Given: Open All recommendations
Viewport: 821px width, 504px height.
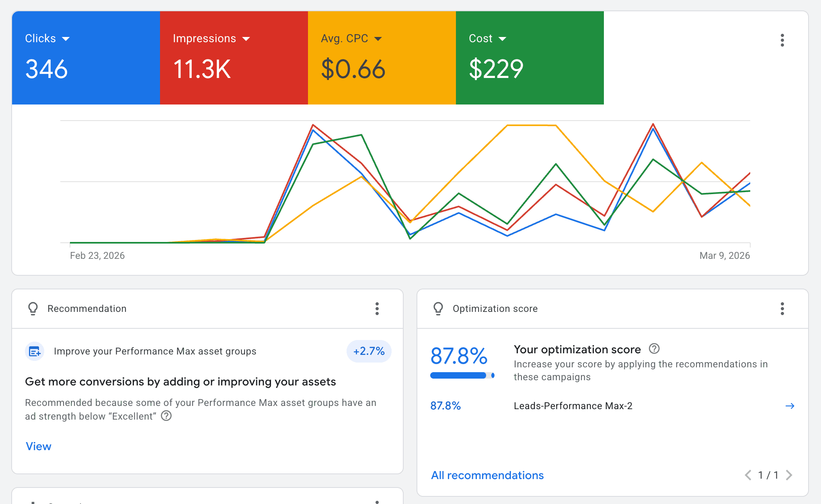Looking at the screenshot, I should pyautogui.click(x=487, y=475).
